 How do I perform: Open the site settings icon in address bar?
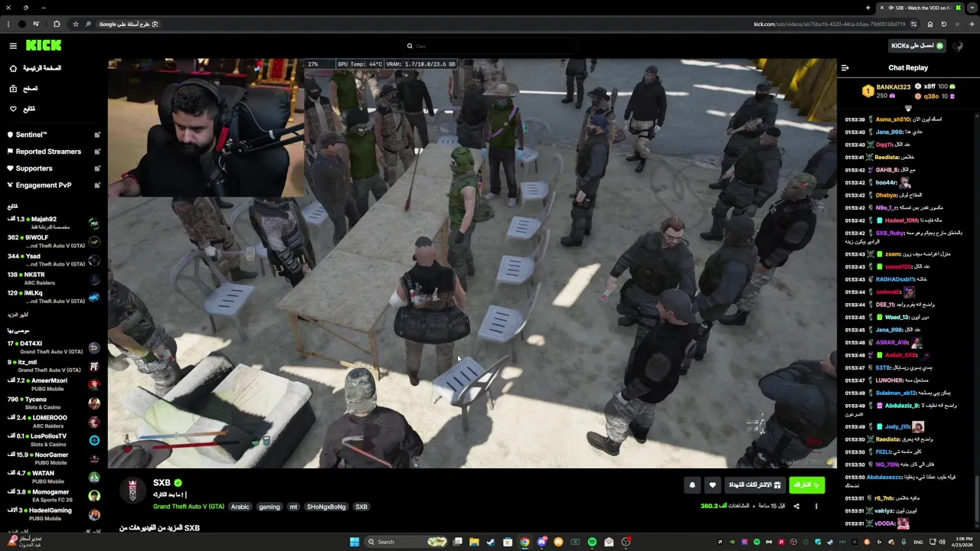coord(913,24)
